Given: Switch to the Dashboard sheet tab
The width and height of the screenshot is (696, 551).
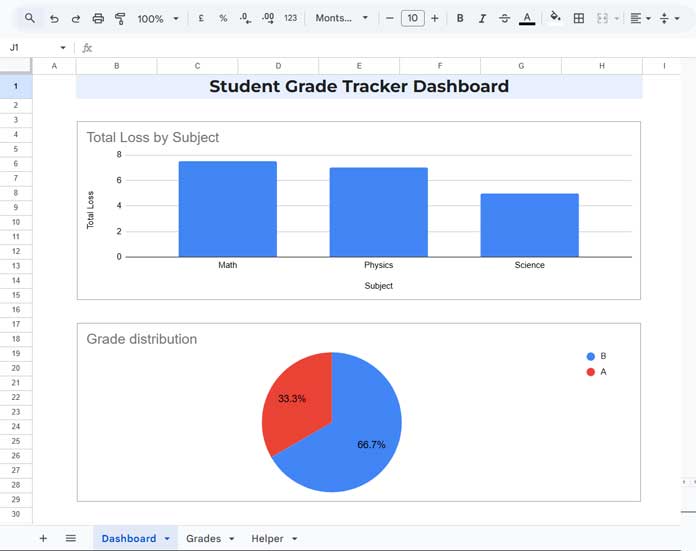Looking at the screenshot, I should [129, 539].
